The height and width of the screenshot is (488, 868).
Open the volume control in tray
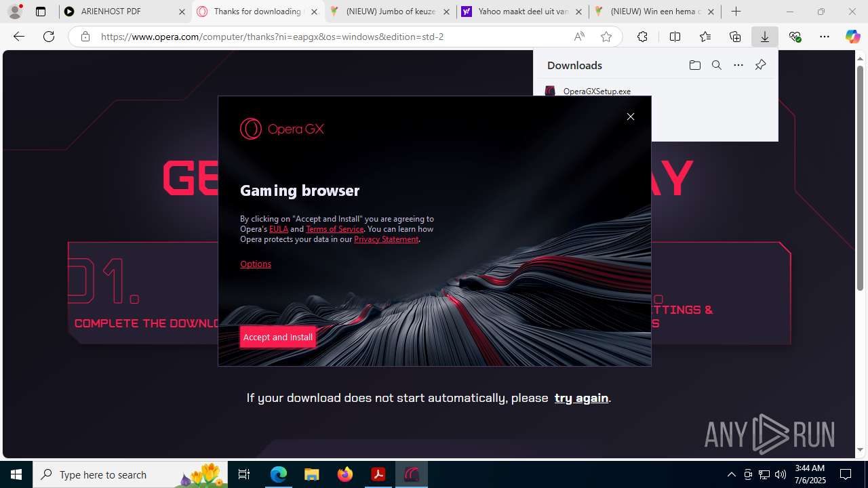click(781, 474)
